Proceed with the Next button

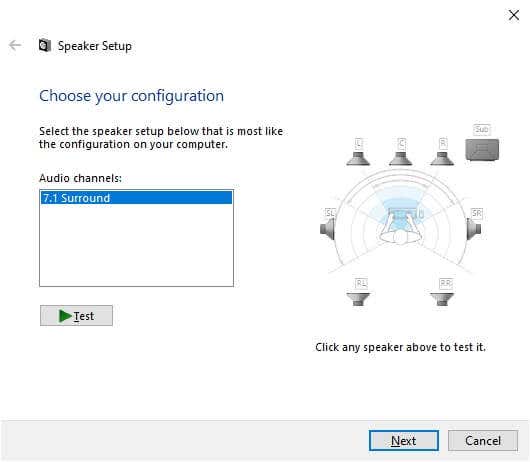click(404, 441)
